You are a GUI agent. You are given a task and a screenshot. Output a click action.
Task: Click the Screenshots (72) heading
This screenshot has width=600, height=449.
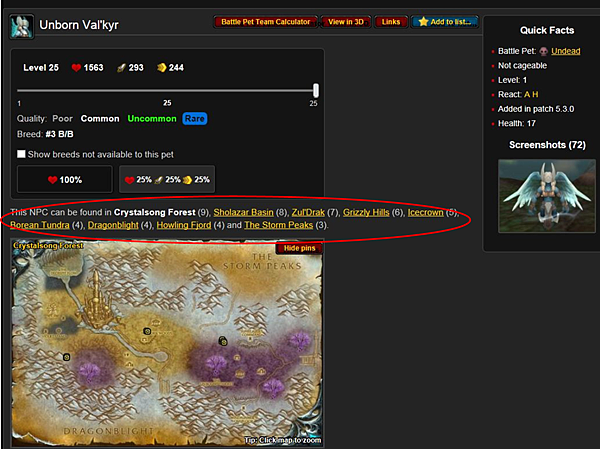point(547,145)
